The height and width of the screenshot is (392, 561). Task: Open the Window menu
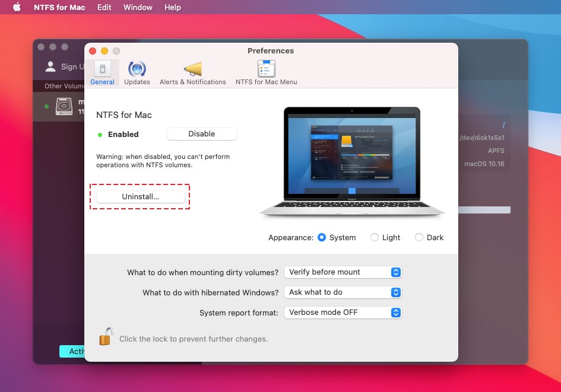point(137,7)
